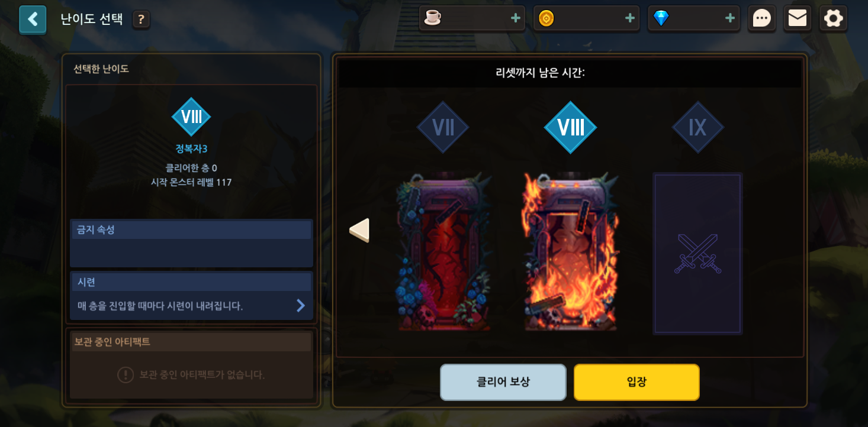Open the question mark help icon
The image size is (868, 427).
coord(141,20)
